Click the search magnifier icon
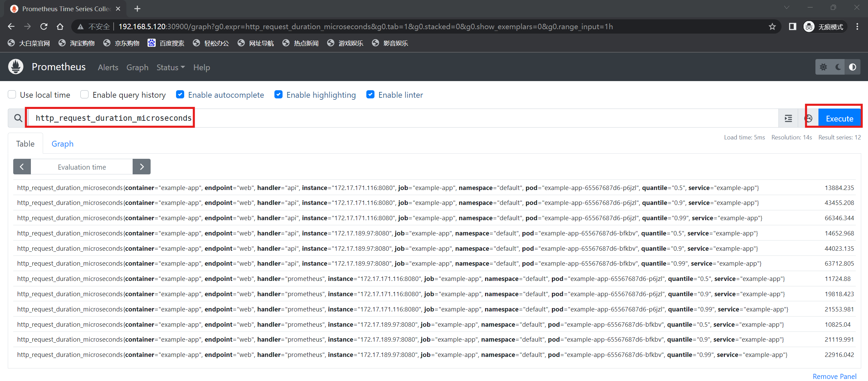This screenshot has height=381, width=868. pos(18,118)
